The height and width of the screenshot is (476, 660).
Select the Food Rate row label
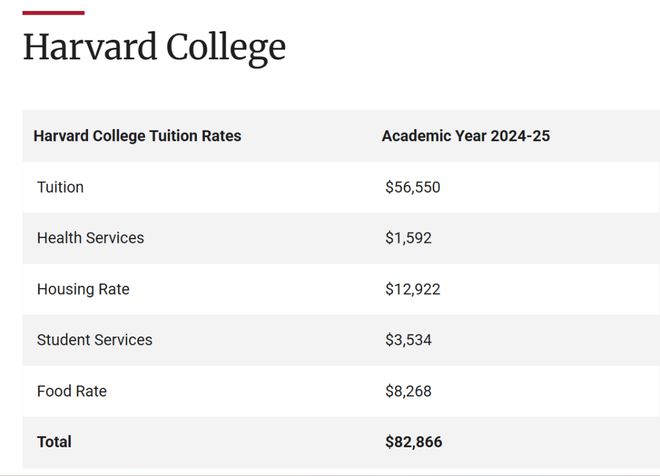pos(72,391)
